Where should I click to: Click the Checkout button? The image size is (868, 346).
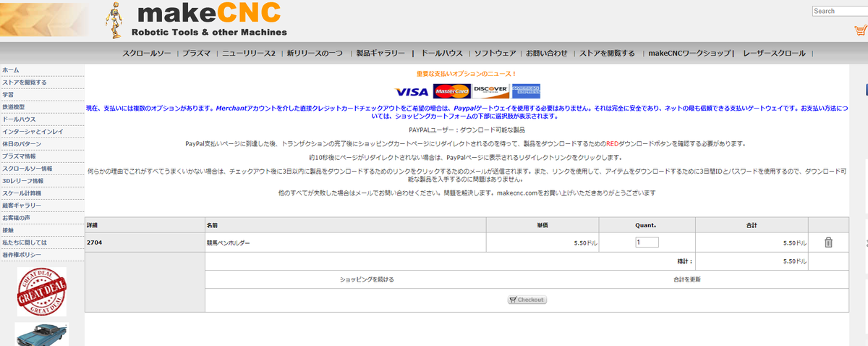point(527,300)
